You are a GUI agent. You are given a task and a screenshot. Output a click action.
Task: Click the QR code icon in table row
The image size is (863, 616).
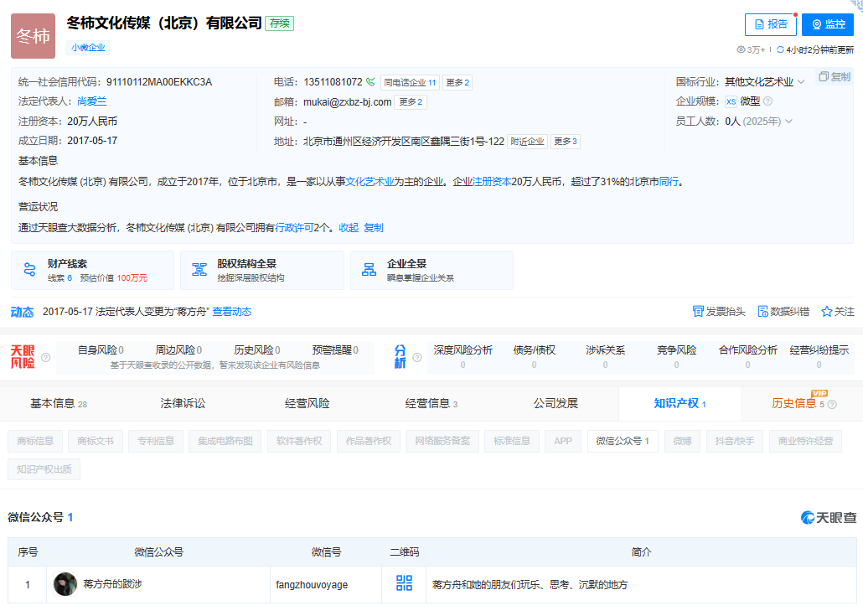[x=405, y=583]
